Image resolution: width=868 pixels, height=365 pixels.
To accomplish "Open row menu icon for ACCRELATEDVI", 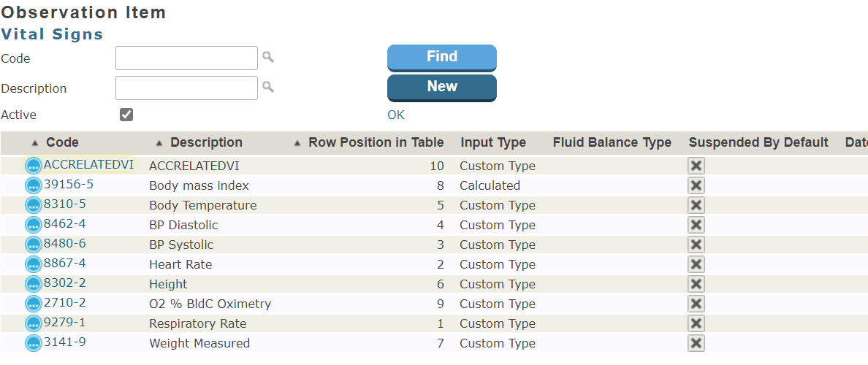I will point(34,166).
